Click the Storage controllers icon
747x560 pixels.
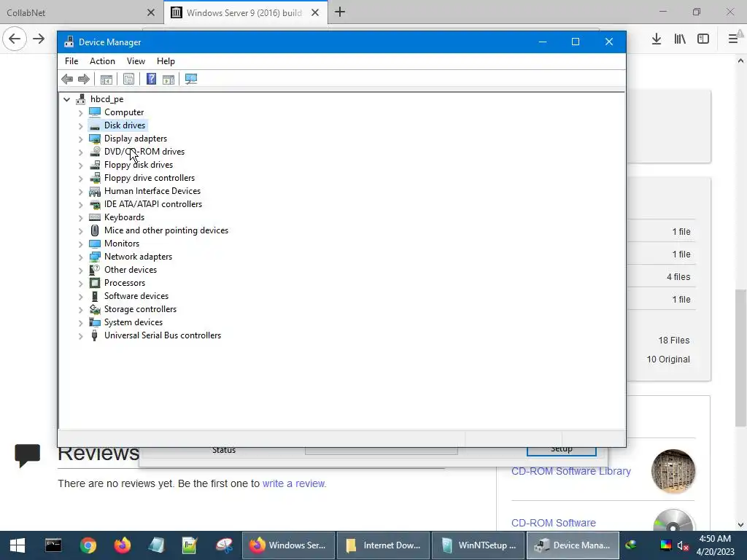(x=95, y=309)
